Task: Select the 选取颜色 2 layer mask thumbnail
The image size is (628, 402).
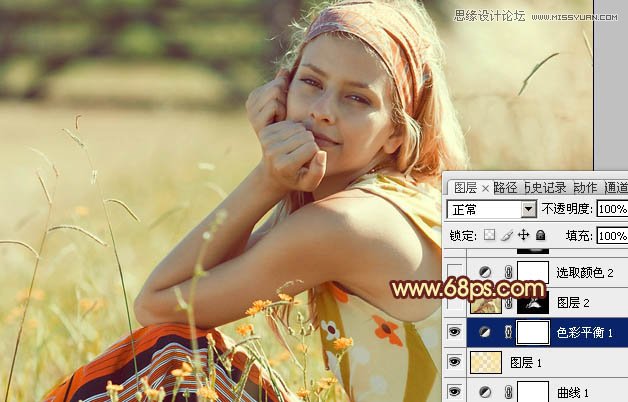Action: 533,273
